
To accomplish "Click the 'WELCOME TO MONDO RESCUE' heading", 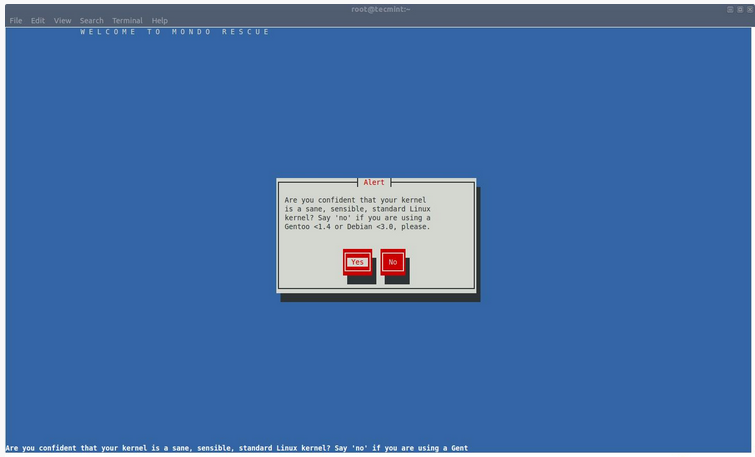I will tap(175, 32).
